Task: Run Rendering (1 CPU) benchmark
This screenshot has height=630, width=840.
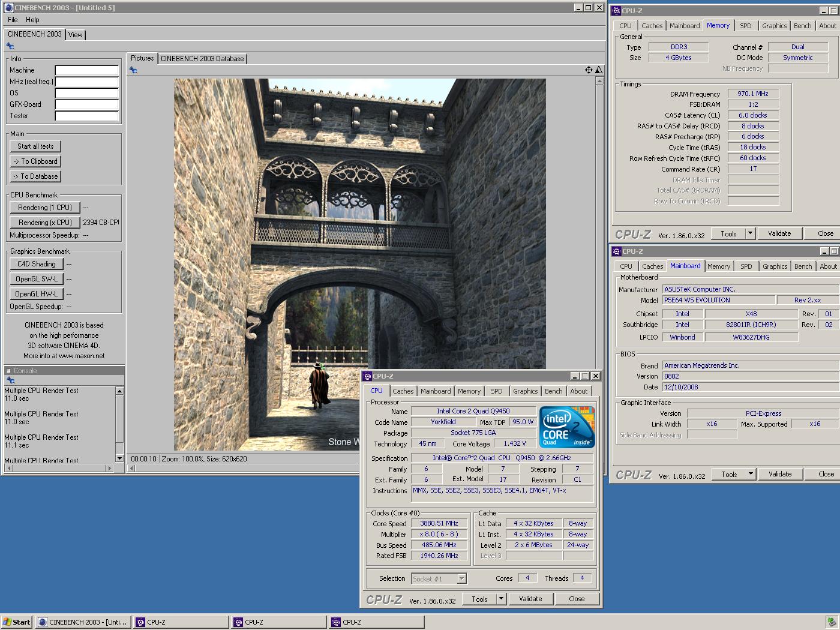Action: click(45, 208)
